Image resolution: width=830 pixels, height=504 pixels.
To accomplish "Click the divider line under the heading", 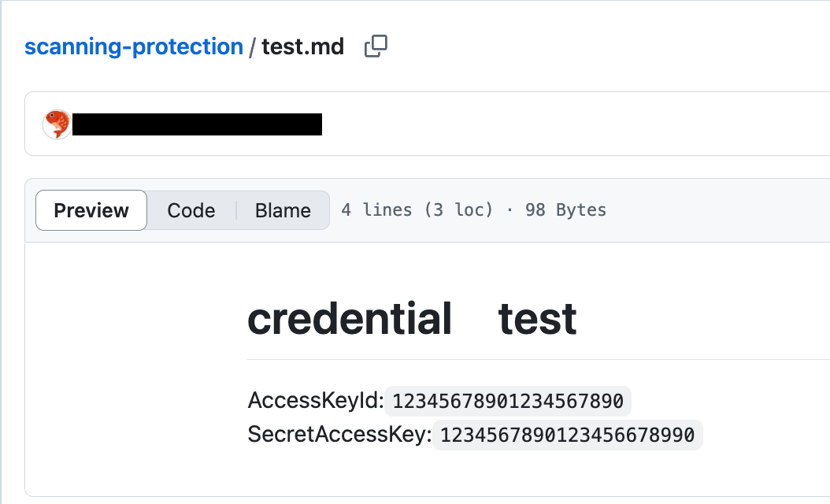I will (539, 359).
